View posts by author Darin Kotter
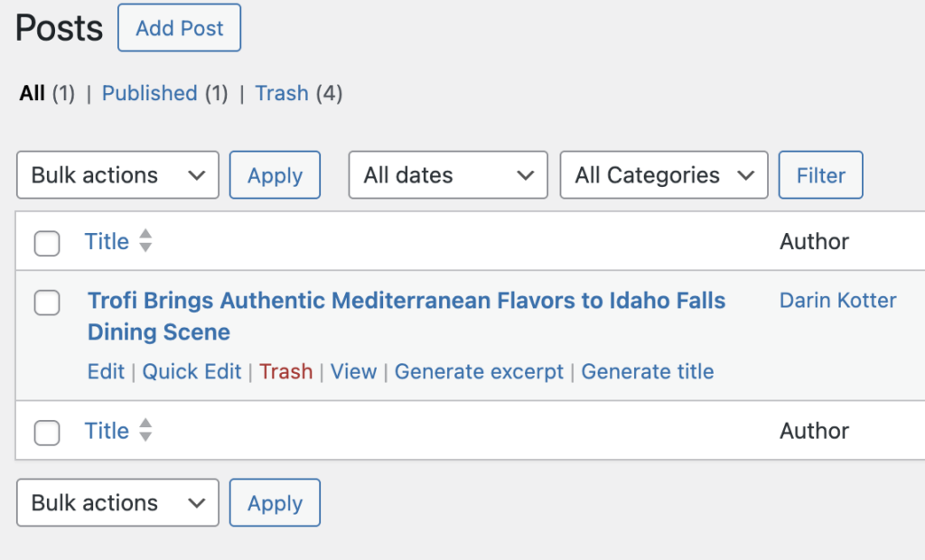The image size is (925, 560). 836,300
